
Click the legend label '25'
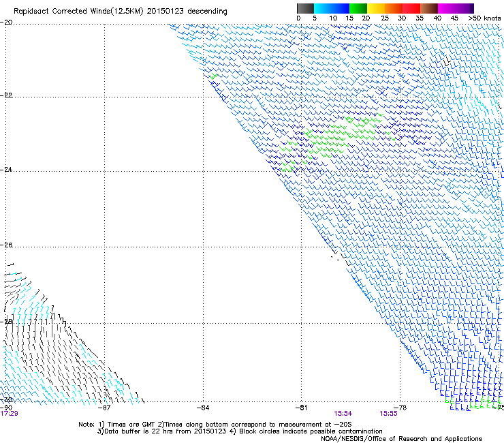385,18
